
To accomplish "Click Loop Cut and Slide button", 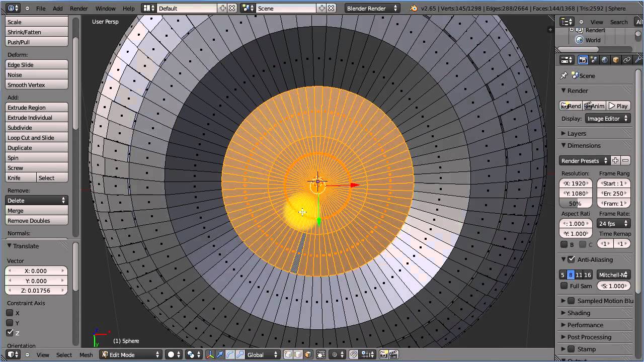I will (36, 137).
